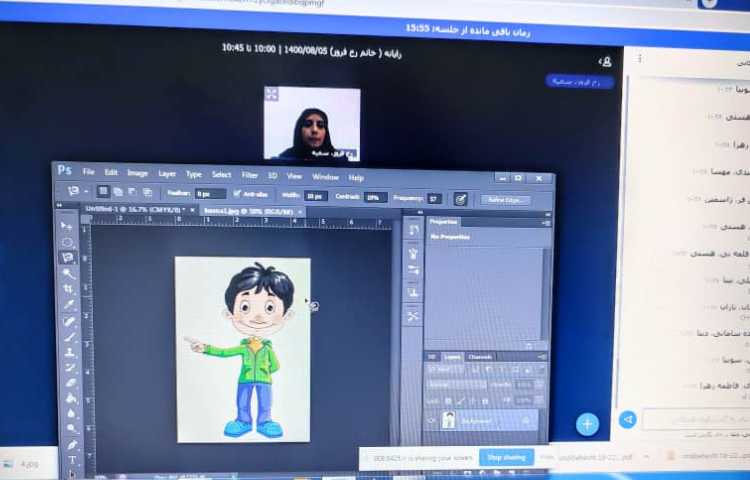
Task: Toggle the Anti-alias checkbox
Action: [237, 193]
